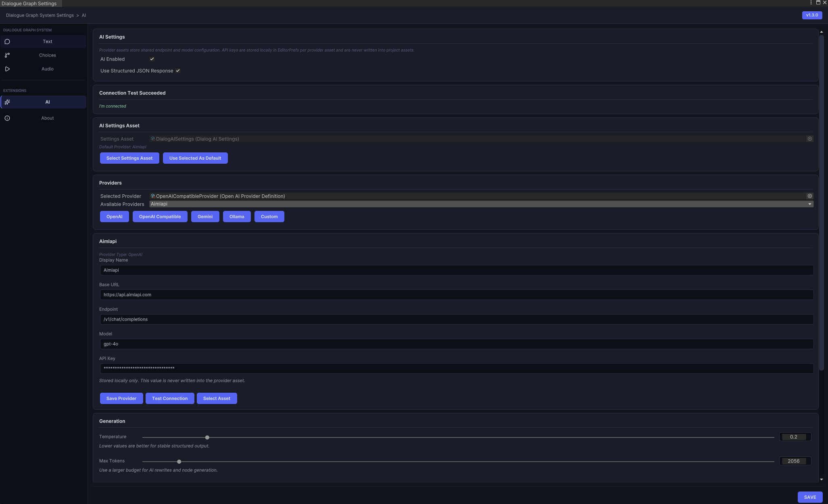Screen dimensions: 828x504
Task: Click "Default Provider: Aimlapi" text
Action: point(123,147)
